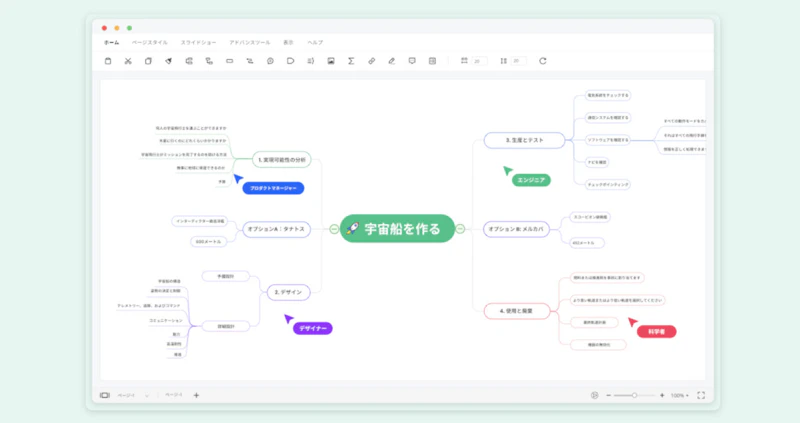Viewport: 800px width, 423px height.
Task: Click the table grid icon in toolbar
Action: point(432,61)
